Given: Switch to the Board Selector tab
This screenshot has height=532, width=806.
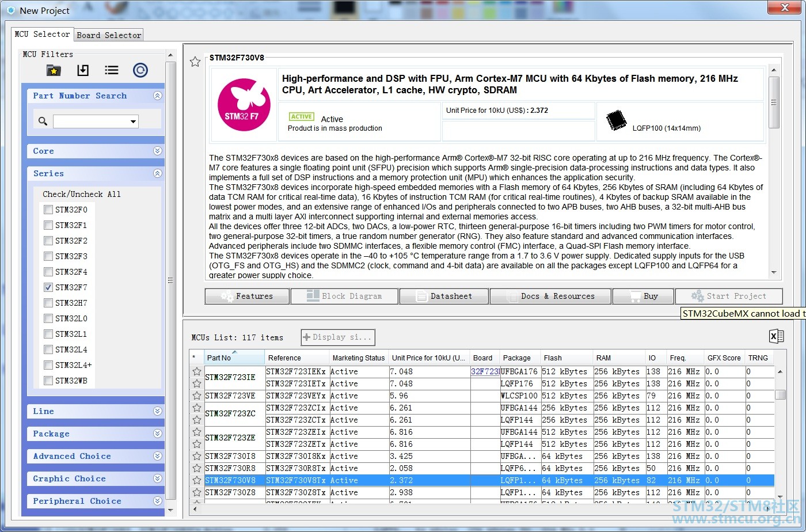Looking at the screenshot, I should click(x=109, y=35).
